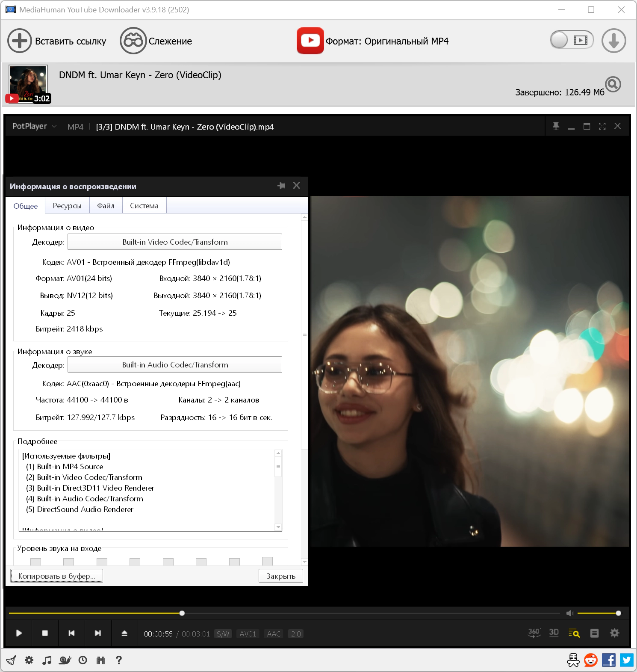637x672 pixels.
Task: Click the Paste link plus icon
Action: pyautogui.click(x=20, y=41)
